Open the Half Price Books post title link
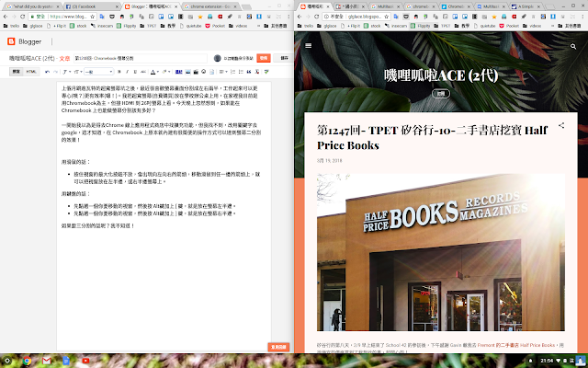The height and width of the screenshot is (368, 588). click(432, 137)
